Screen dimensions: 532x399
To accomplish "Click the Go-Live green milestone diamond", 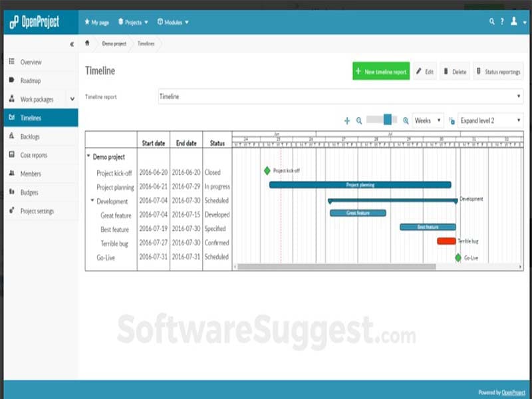I will point(458,257).
